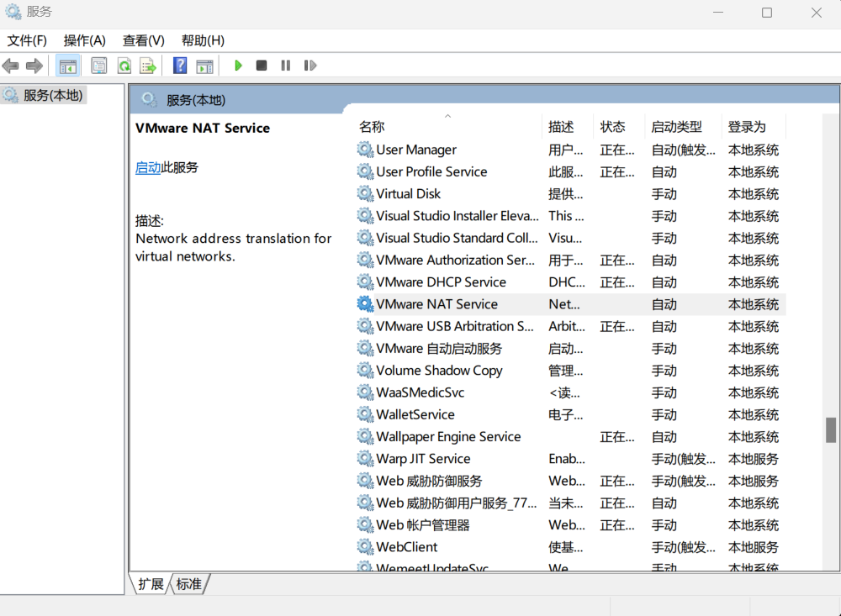Click gear icon of Virtual Disk service
This screenshot has height=616, width=841.
pos(365,193)
